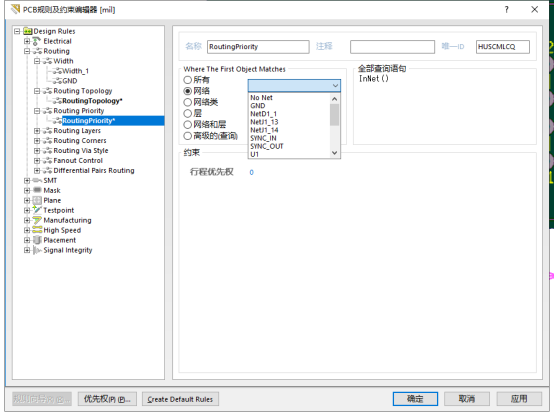Click the net list scroll-up arrow

[x=335, y=99]
